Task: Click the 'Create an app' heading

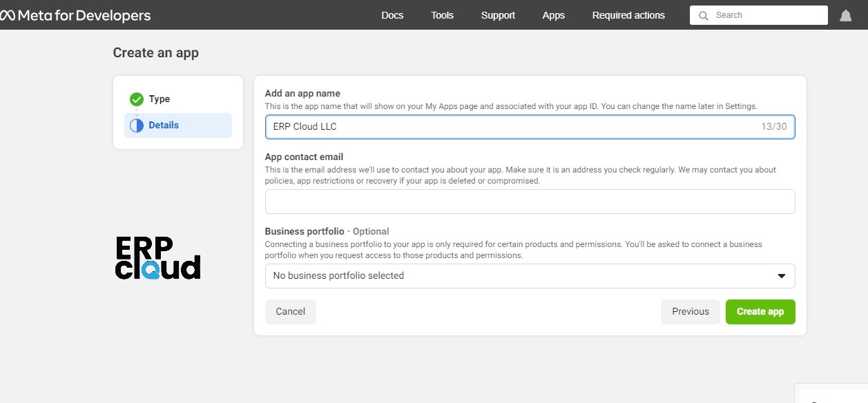Action: coord(156,52)
